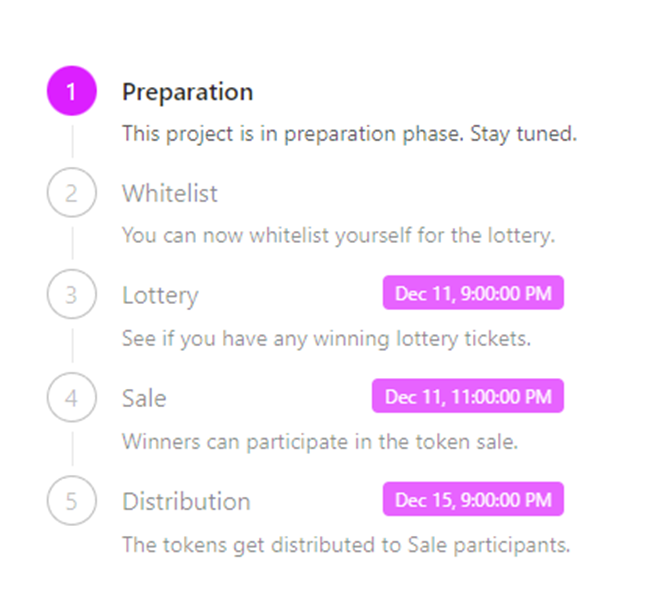Click the Dec 15, 9:00:00 PM badge
This screenshot has height=599, width=650.
tap(473, 499)
